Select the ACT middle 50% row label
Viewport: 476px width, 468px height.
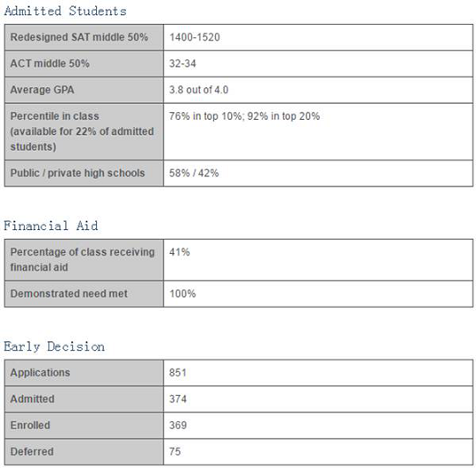tap(49, 63)
